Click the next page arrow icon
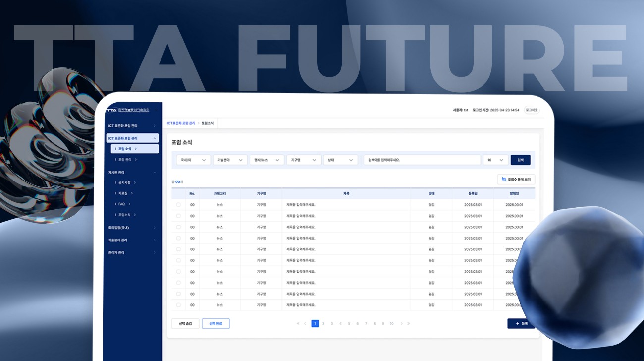 [401, 324]
